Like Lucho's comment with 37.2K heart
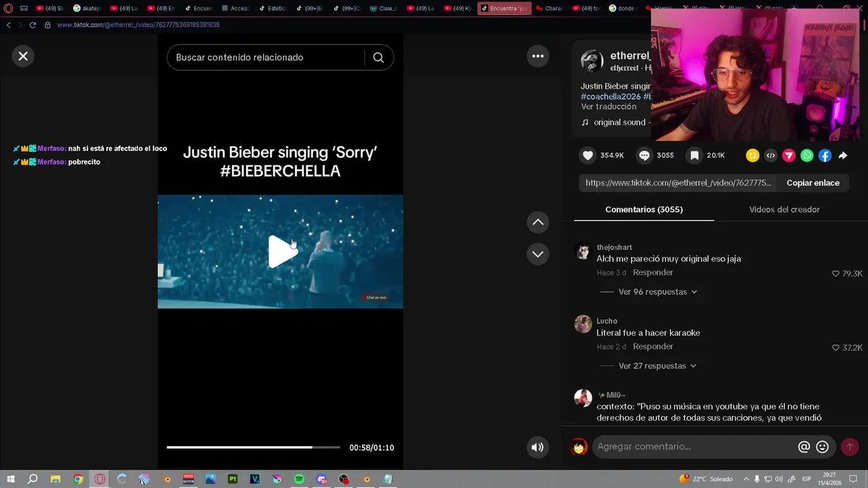The width and height of the screenshot is (868, 488). coord(835,348)
